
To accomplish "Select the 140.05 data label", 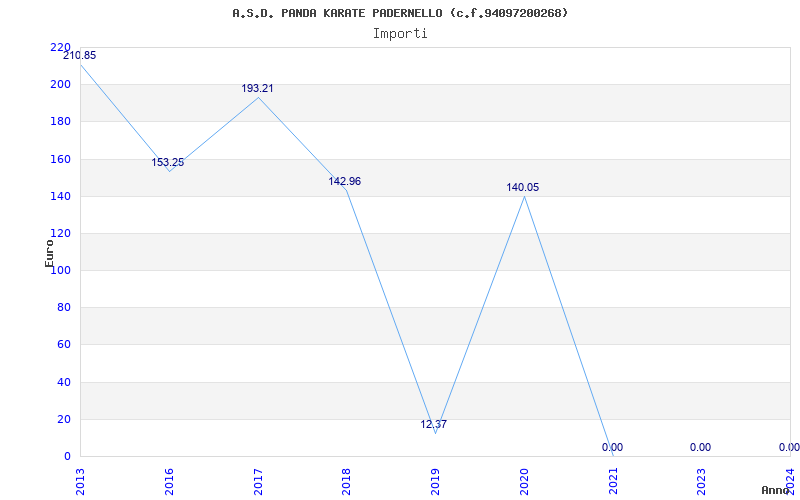I will [522, 187].
